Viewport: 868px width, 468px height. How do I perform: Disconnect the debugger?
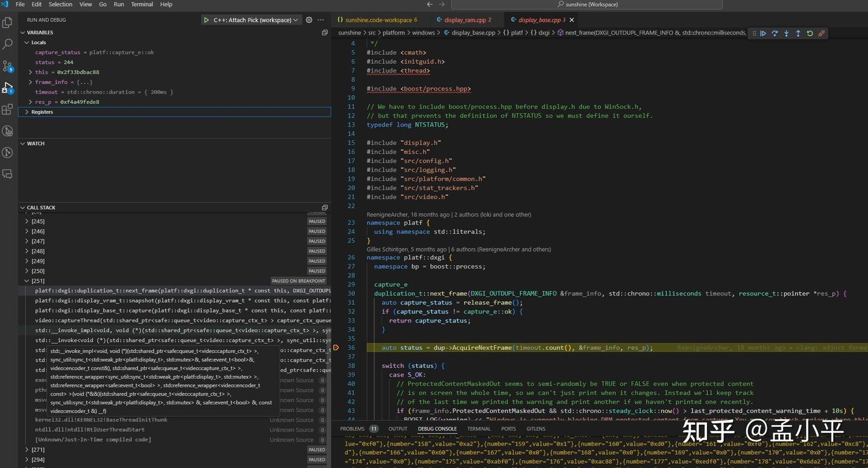822,34
